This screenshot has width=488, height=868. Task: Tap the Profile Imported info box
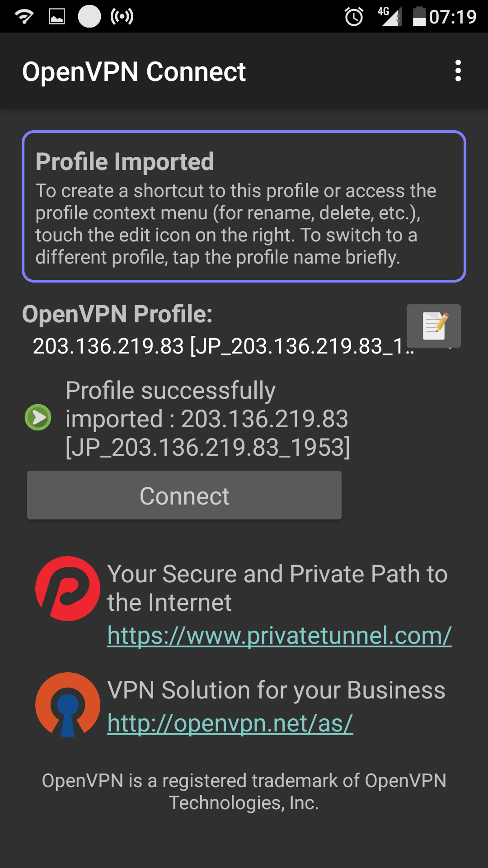[244, 207]
